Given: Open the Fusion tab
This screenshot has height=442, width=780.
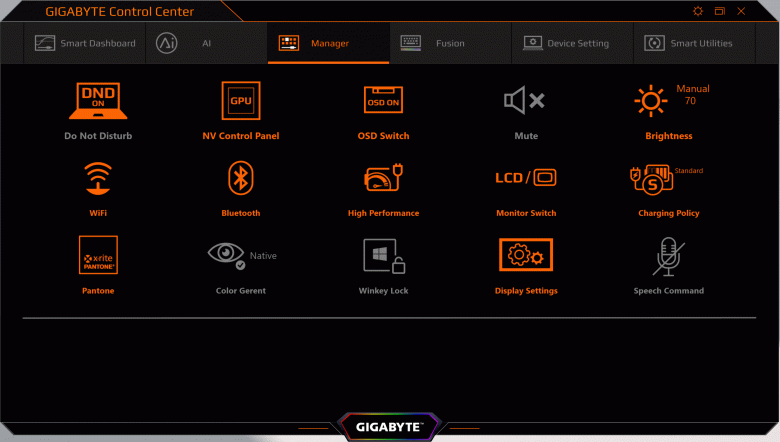Looking at the screenshot, I should 450,43.
